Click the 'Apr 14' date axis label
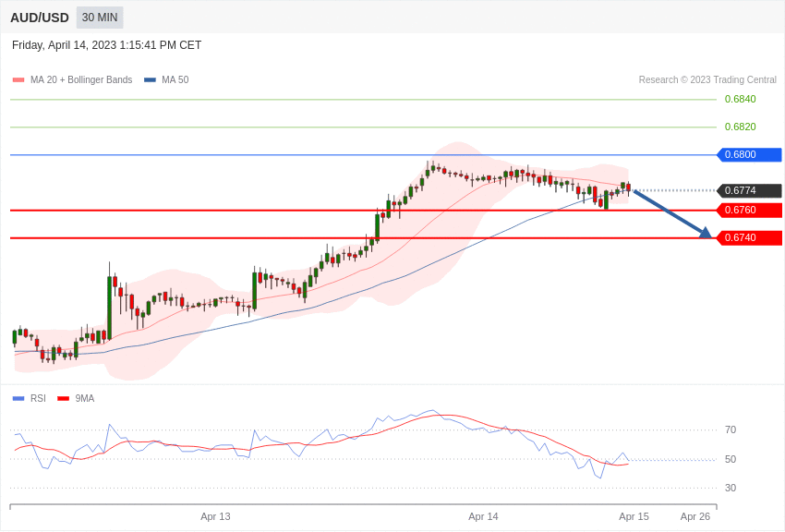The width and height of the screenshot is (785, 532). tap(483, 516)
